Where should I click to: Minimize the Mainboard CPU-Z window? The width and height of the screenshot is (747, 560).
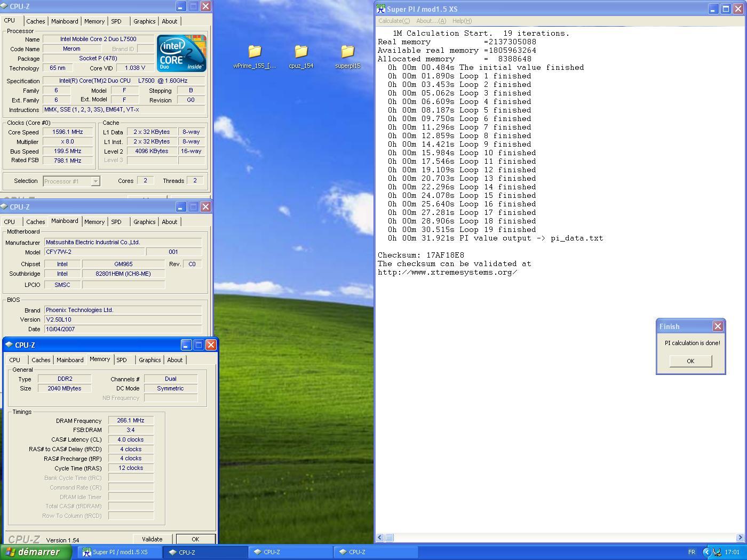[180, 207]
